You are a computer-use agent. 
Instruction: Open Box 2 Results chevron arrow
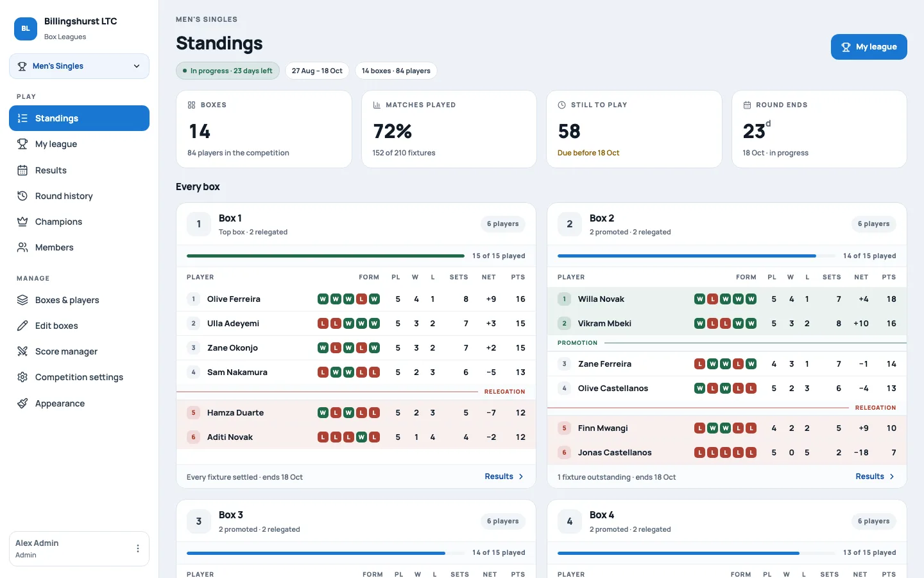tap(892, 477)
